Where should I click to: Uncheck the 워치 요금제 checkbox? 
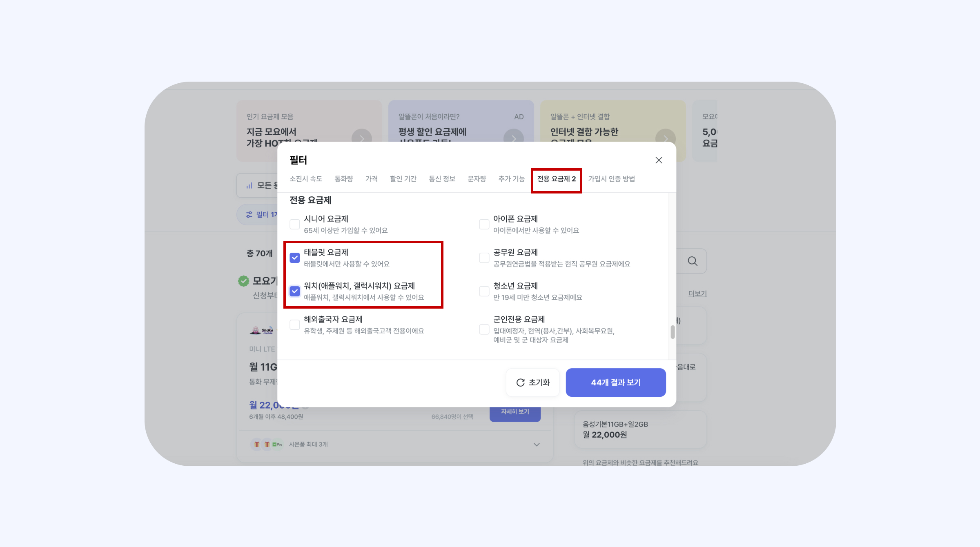point(294,291)
